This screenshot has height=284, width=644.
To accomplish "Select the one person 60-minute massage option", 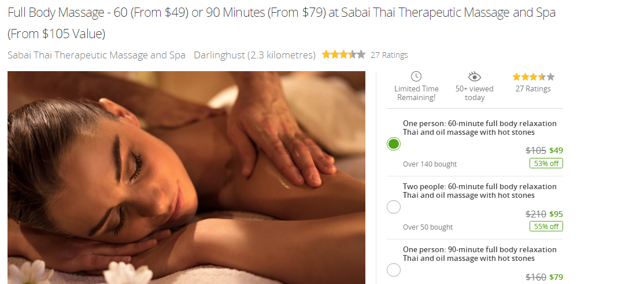I will (x=394, y=144).
